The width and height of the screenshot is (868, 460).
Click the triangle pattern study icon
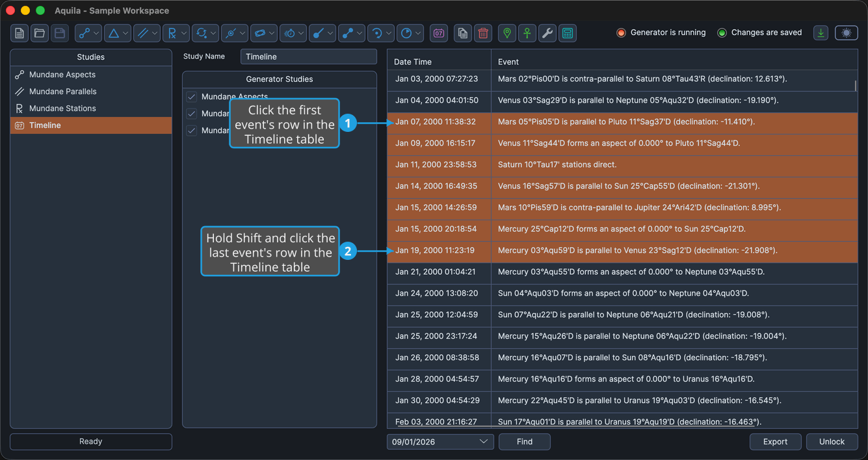113,33
